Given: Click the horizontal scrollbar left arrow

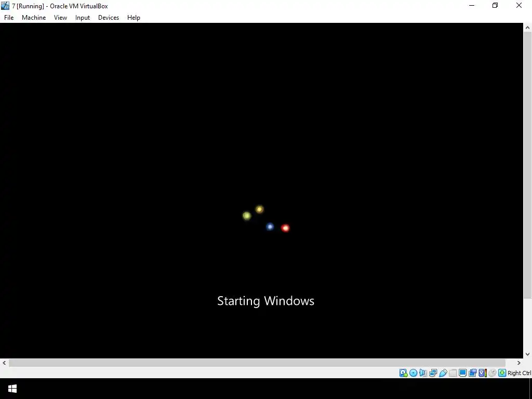Looking at the screenshot, I should pyautogui.click(x=4, y=363).
